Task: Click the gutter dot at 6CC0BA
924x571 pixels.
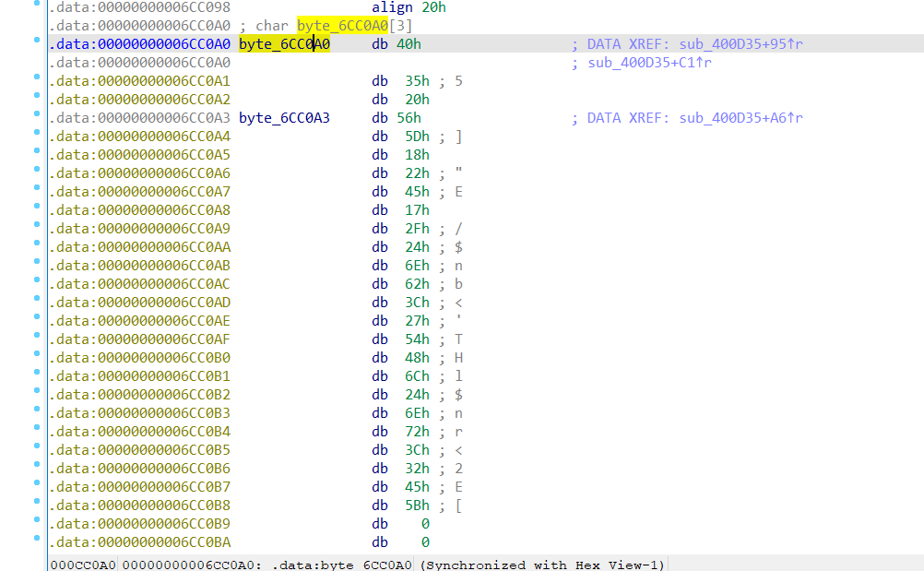Action: 35,541
